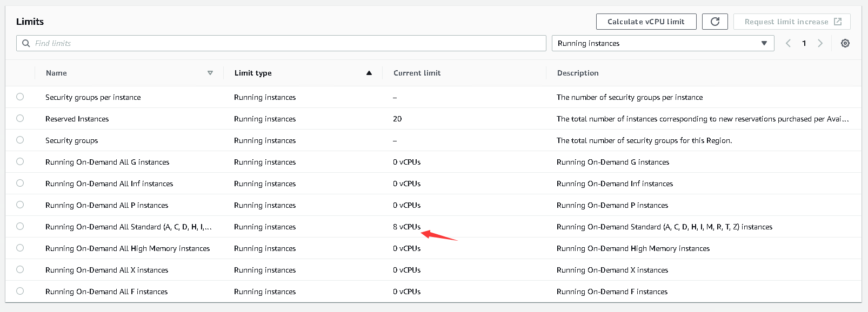The image size is (868, 312).
Task: Click 'Running On-Demand All P instances' name
Action: (106, 205)
